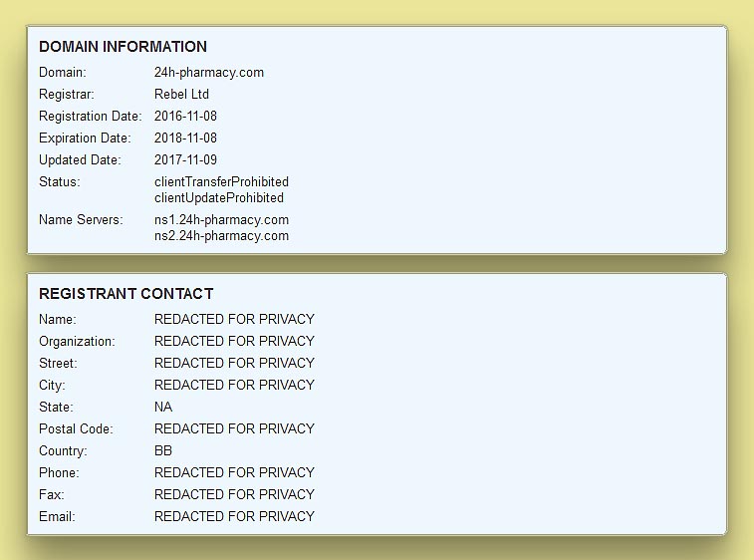Click the Country value BB
754x560 pixels.
163,451
